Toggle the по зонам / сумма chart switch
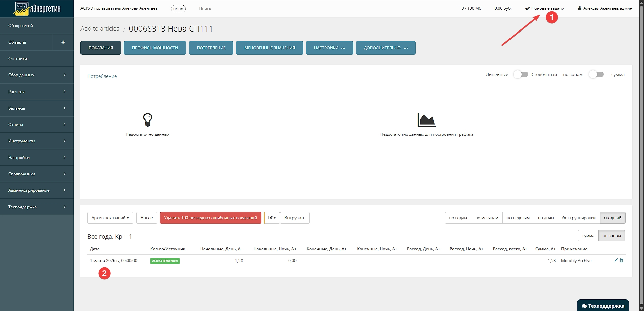The width and height of the screenshot is (644, 311). 596,74
